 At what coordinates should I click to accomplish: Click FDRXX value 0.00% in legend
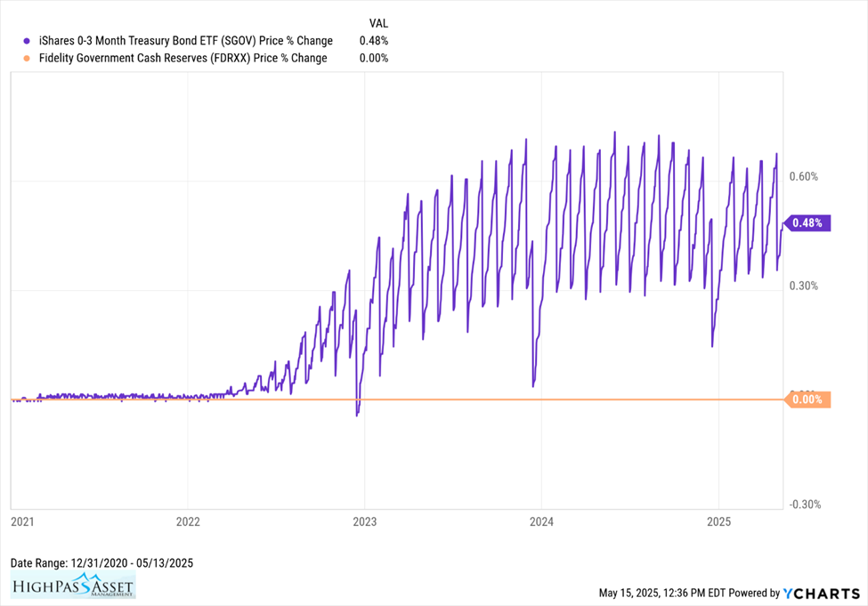(374, 58)
